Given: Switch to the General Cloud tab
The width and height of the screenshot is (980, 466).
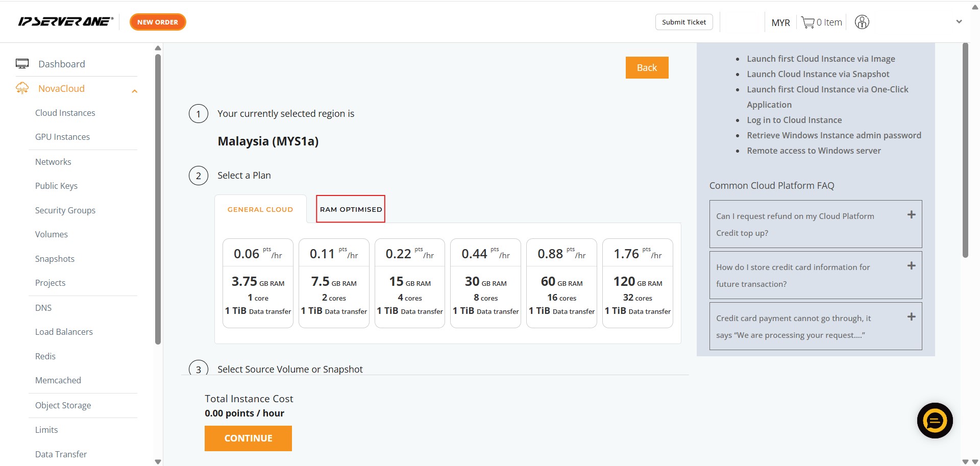Looking at the screenshot, I should click(260, 209).
